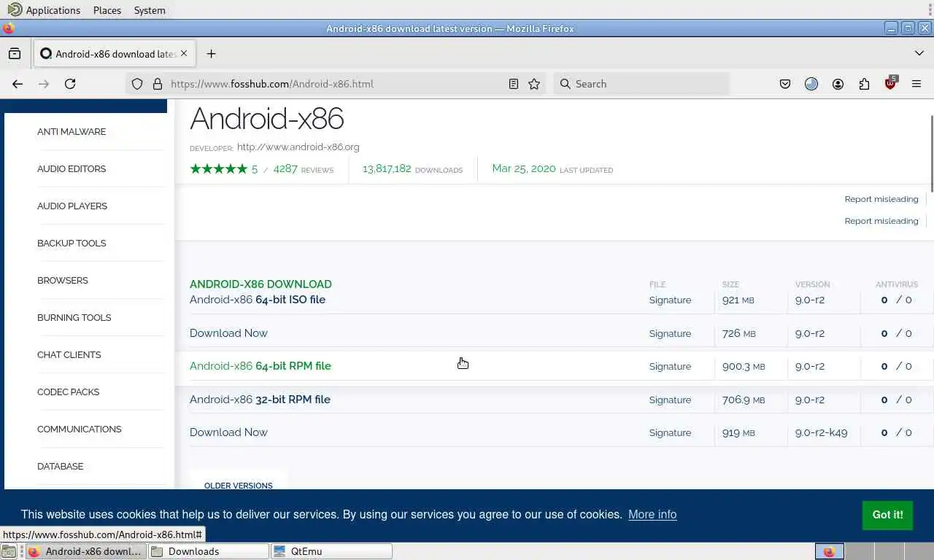
Task: Select the Android-x86 download browser tab
Action: [x=113, y=53]
